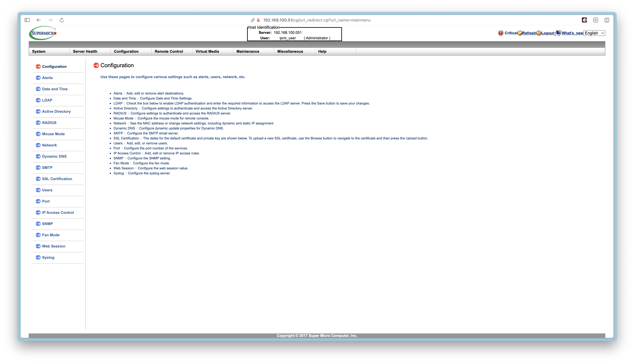Click the split view icon in browser toolbar
This screenshot has height=364, width=634.
point(607,20)
